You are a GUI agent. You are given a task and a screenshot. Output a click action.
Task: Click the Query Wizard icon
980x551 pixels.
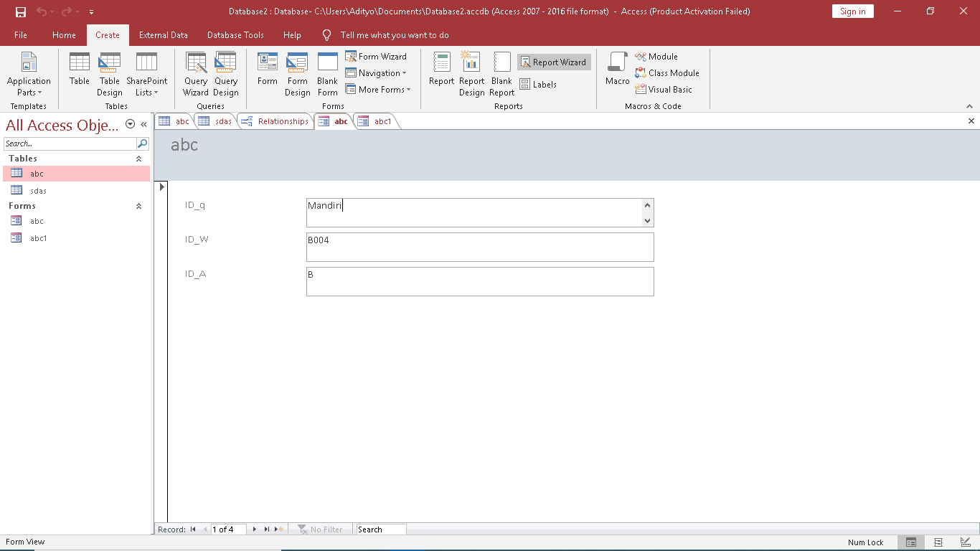coord(195,73)
